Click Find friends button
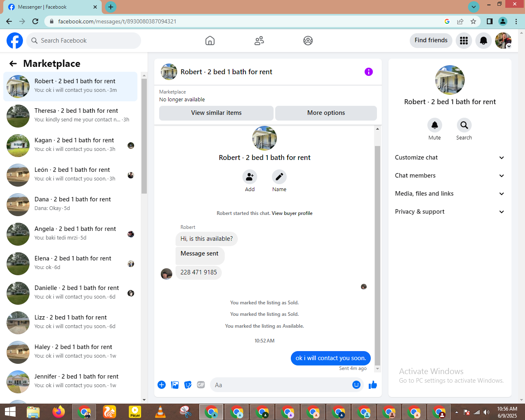This screenshot has height=420, width=525. click(431, 40)
